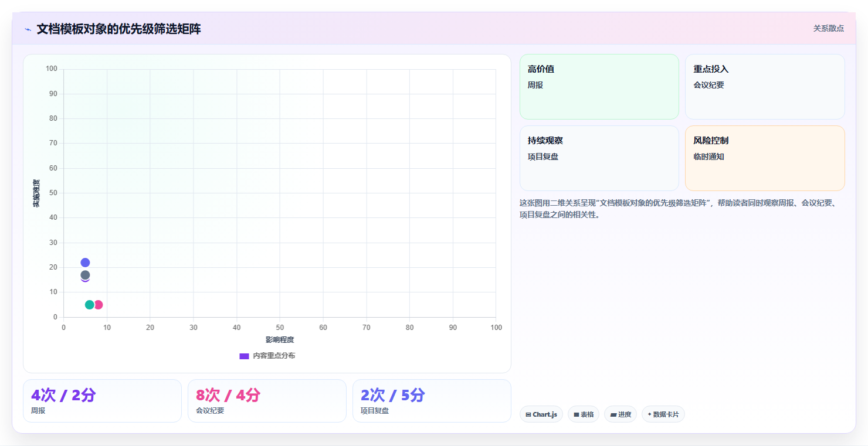
Task: Open the 重点投入 quadrant card
Action: [x=765, y=87]
